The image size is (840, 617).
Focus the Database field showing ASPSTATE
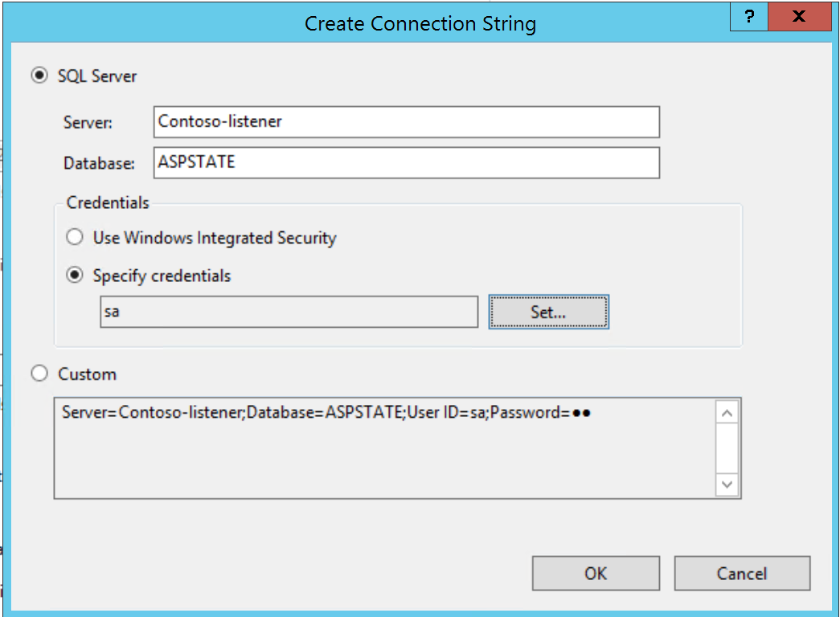pyautogui.click(x=406, y=162)
